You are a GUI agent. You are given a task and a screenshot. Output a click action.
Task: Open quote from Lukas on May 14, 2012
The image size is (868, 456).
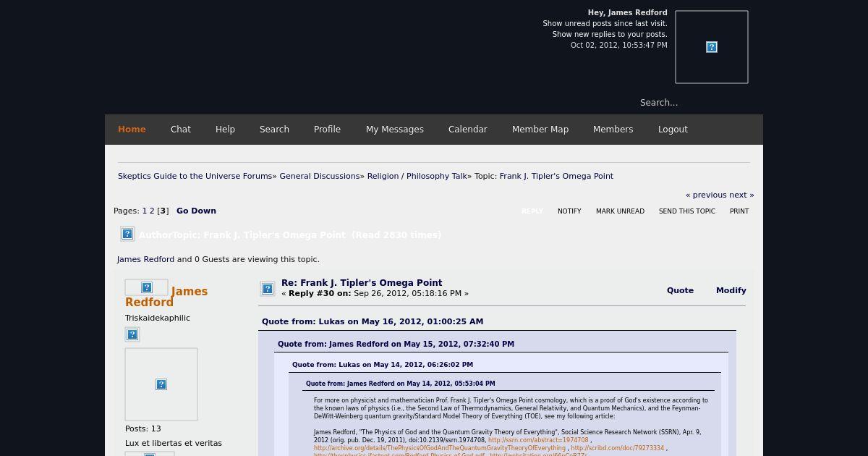point(383,365)
